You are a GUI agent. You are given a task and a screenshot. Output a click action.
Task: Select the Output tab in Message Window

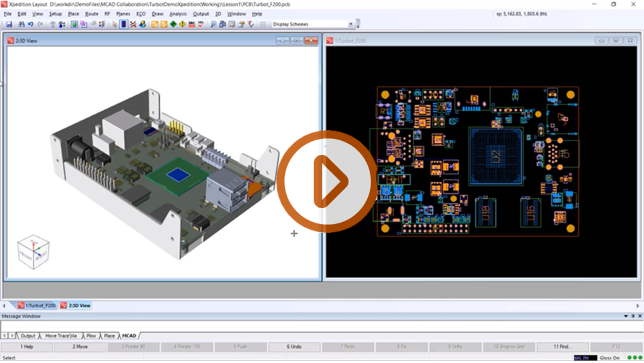tap(28, 336)
